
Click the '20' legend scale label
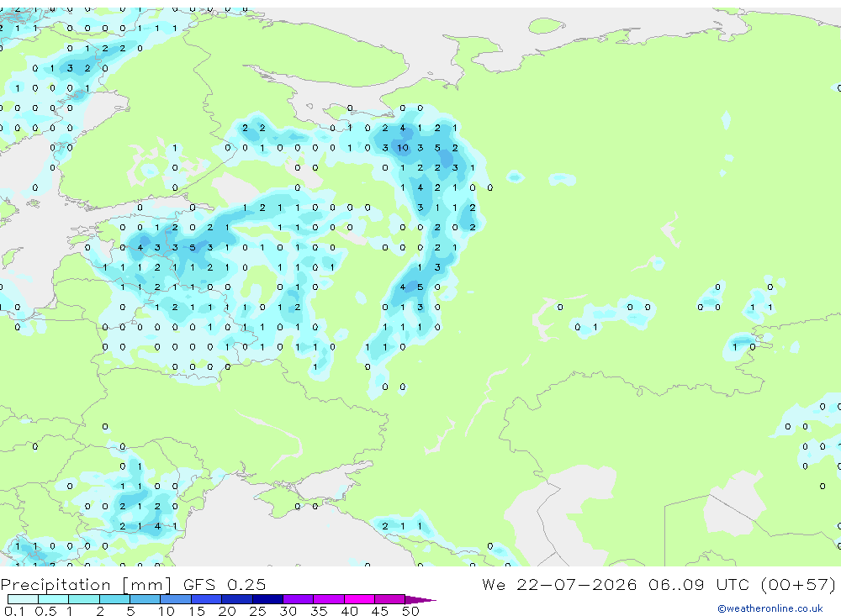pyautogui.click(x=227, y=611)
